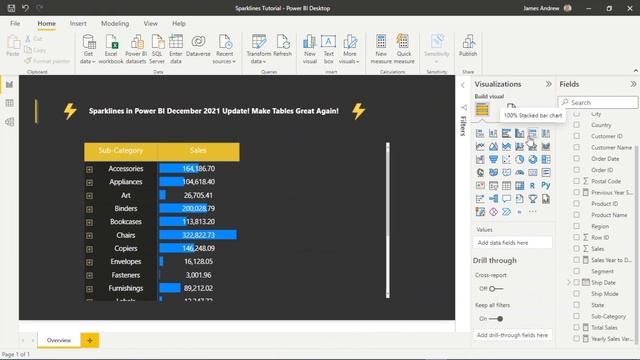This screenshot has height=360, width=640.
Task: Expand the Furnishings row
Action: (89, 289)
